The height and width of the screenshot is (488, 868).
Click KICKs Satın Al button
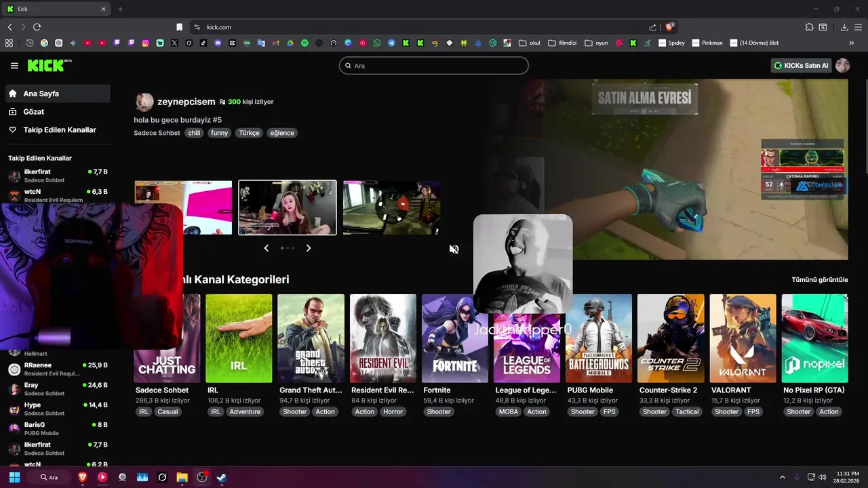tap(802, 66)
